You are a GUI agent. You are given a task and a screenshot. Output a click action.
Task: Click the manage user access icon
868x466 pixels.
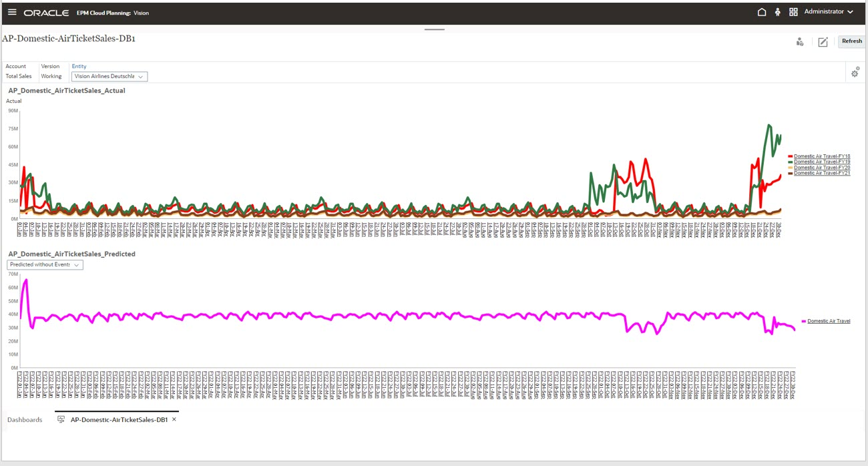(x=799, y=41)
